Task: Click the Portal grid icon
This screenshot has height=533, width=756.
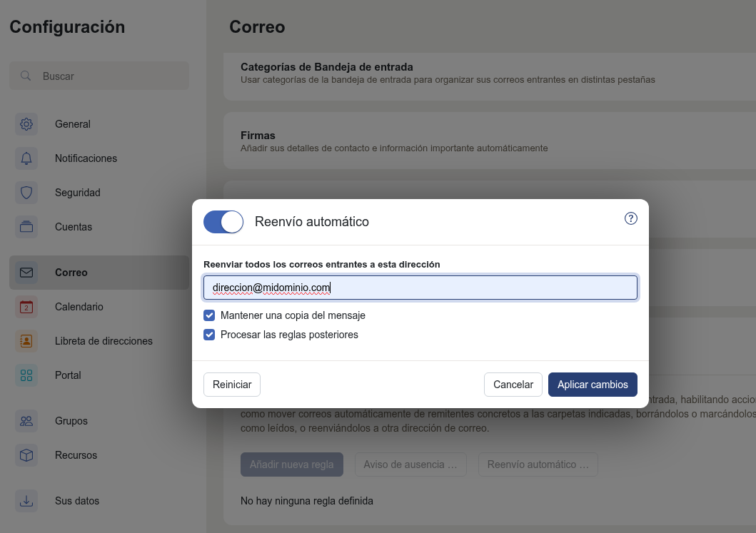Action: 26,375
